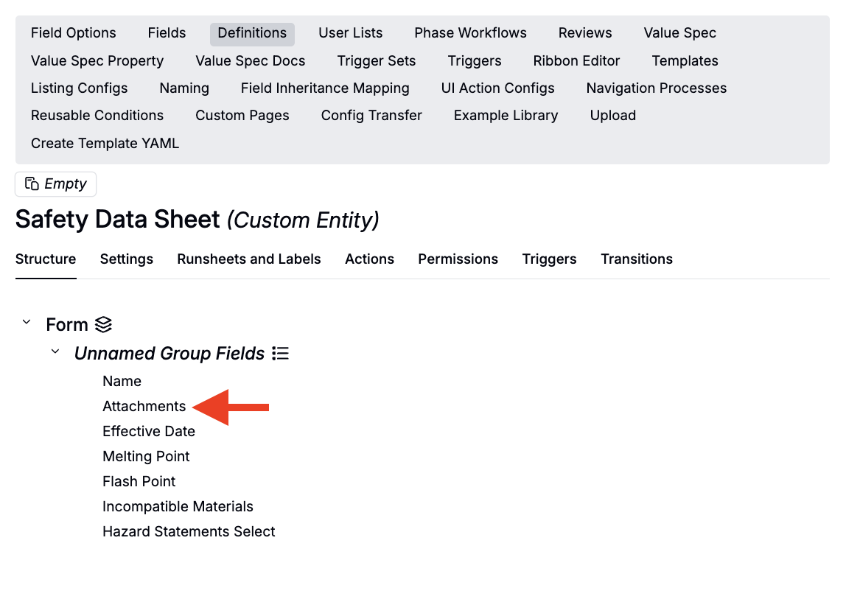Open Field Options in top navigation
Image resolution: width=846 pixels, height=616 pixels.
pyautogui.click(x=74, y=33)
